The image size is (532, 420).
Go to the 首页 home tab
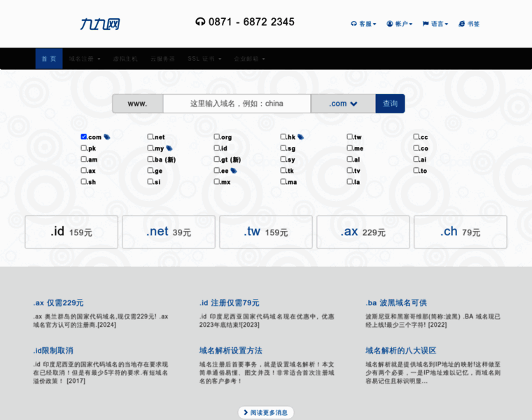point(49,59)
